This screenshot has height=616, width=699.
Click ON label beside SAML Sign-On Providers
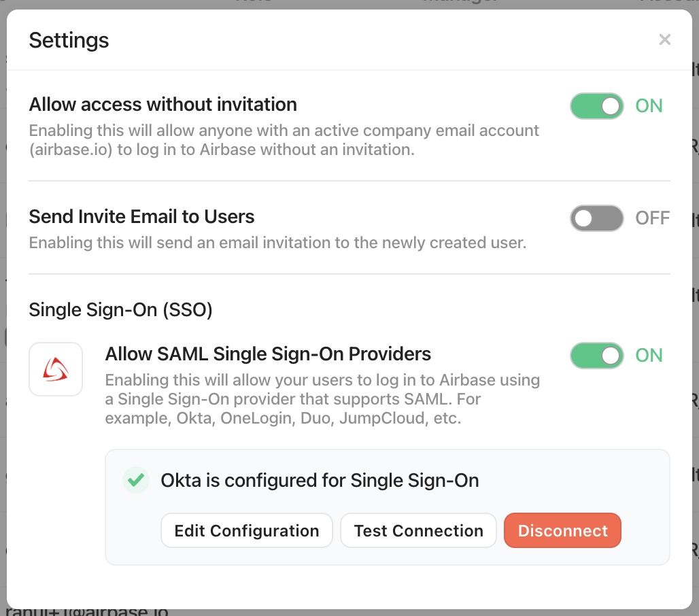[649, 356]
